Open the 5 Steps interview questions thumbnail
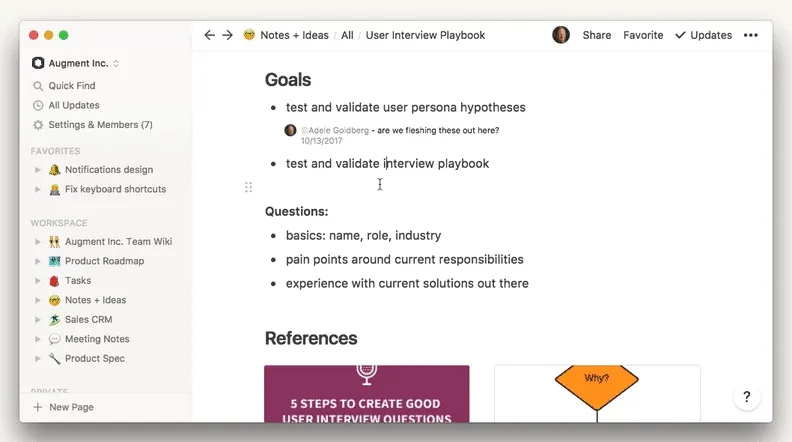This screenshot has width=792, height=442. tap(367, 394)
